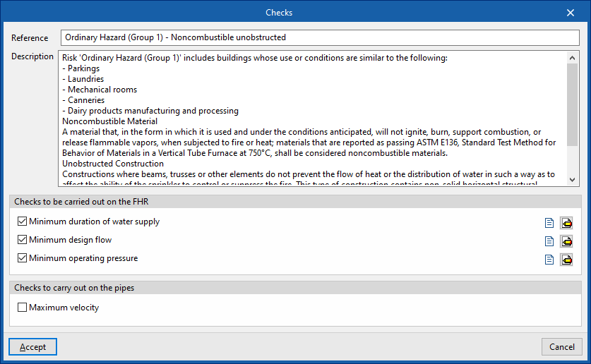Click the Description scrollbar thumb
591x364 pixels.
coord(572,104)
